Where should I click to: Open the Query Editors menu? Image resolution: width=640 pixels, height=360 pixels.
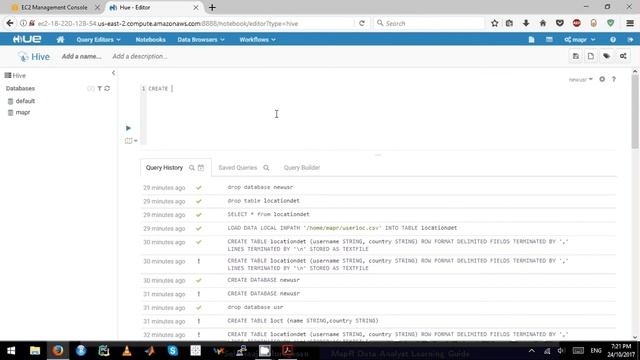[x=98, y=40]
